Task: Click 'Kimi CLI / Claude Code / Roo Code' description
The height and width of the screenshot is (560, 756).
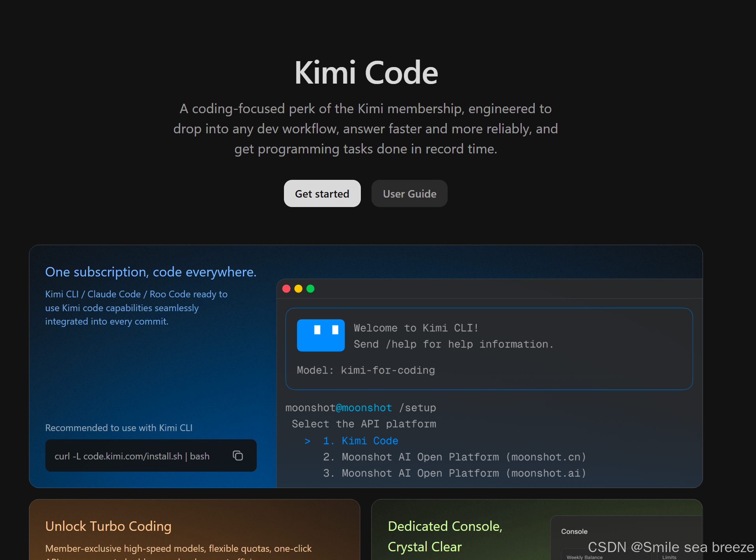Action: point(136,308)
